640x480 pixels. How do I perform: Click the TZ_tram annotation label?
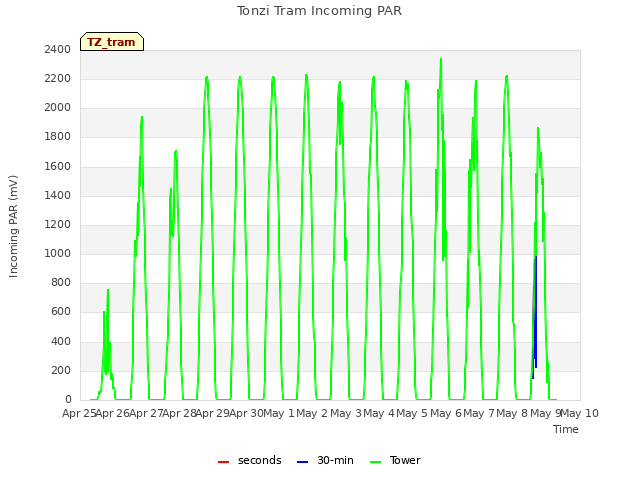(111, 42)
